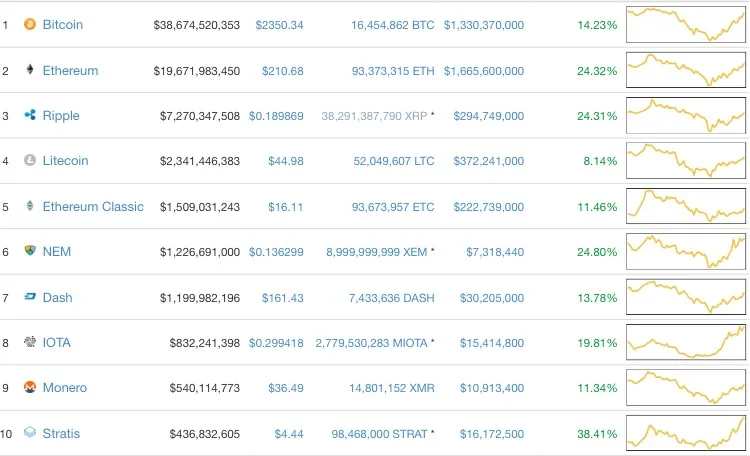The height and width of the screenshot is (456, 750).
Task: Click NEM volume $7,318,440
Action: 495,252
